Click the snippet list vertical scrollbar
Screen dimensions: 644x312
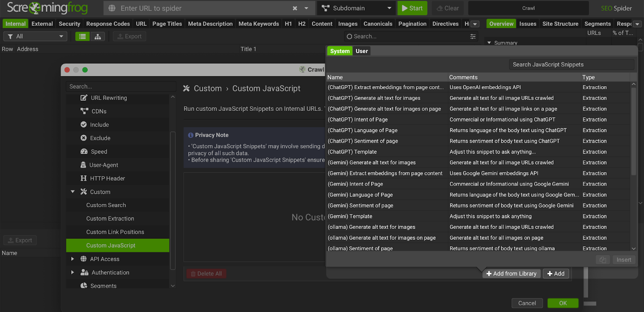tap(634, 131)
